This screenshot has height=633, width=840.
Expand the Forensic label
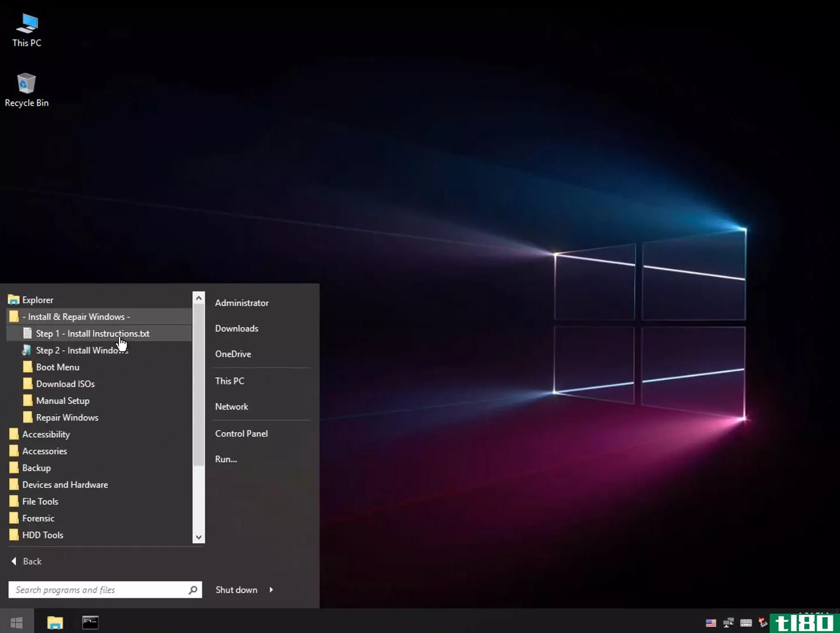click(38, 518)
